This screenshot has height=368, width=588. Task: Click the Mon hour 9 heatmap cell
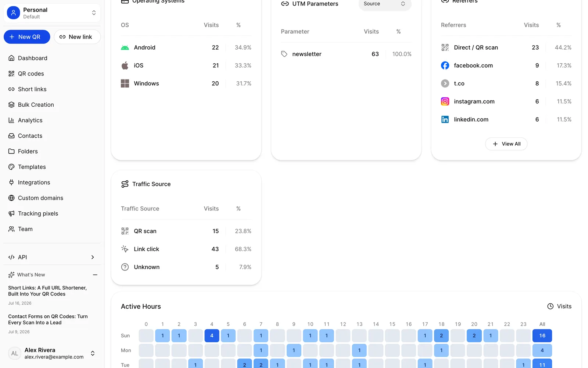click(x=294, y=350)
